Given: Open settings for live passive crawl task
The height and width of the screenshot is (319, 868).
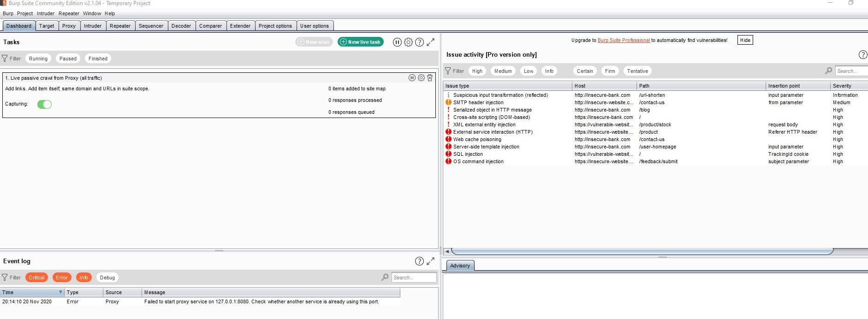Looking at the screenshot, I should tap(421, 78).
